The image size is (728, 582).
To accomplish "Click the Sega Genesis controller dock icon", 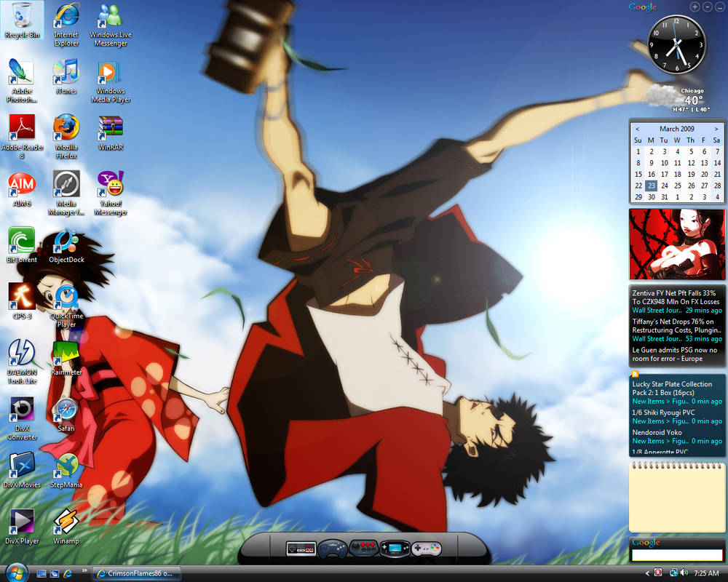I will point(333,549).
